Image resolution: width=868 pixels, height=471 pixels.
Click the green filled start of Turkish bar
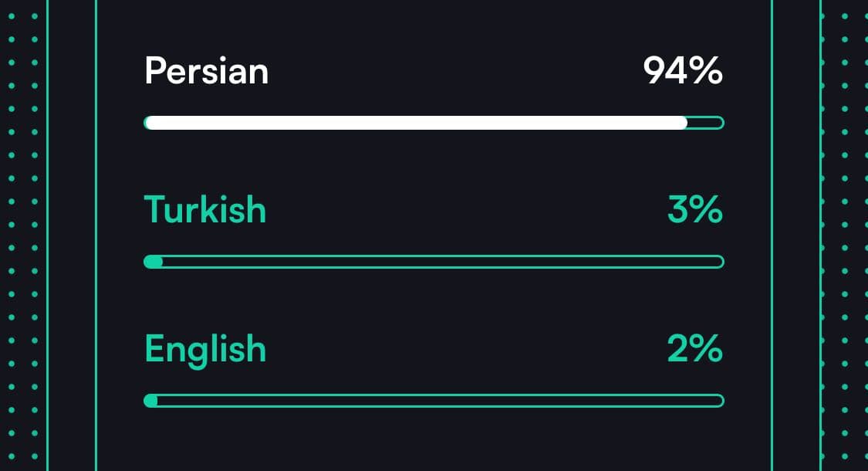pyautogui.click(x=153, y=262)
